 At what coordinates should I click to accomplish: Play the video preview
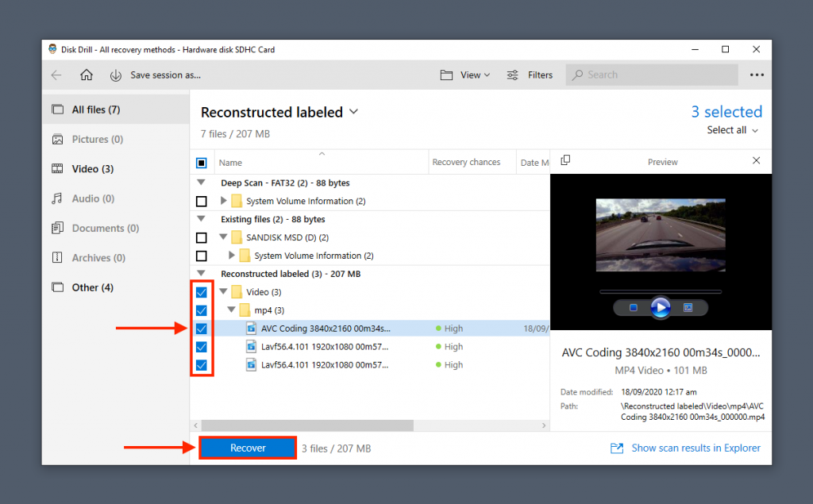[660, 309]
